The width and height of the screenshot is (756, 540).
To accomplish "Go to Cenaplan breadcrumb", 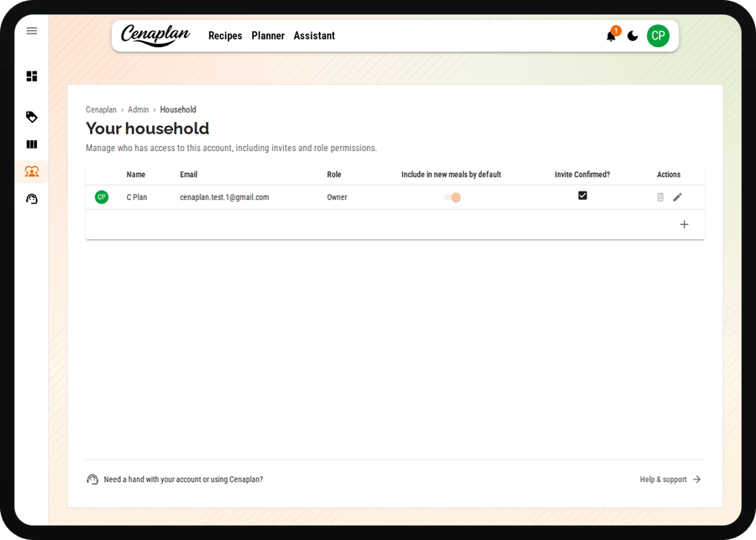I will (x=102, y=109).
